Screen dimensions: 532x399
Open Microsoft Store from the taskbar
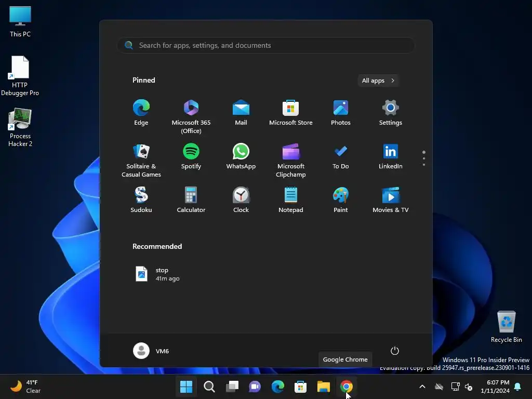click(301, 387)
